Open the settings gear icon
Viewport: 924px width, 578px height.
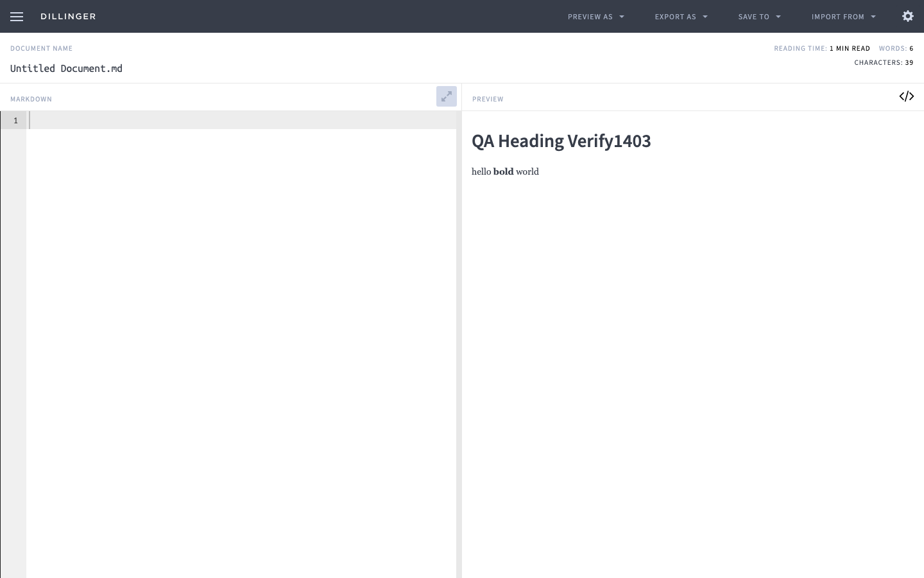(x=908, y=16)
